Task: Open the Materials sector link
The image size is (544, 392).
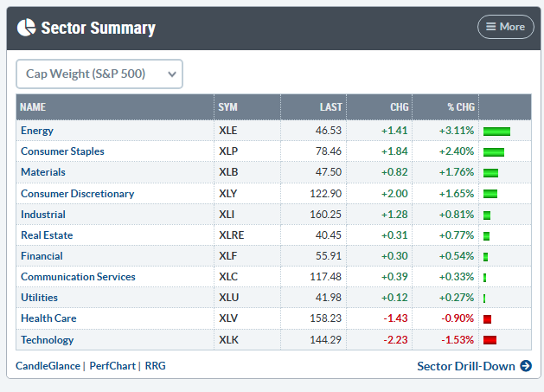Action: [x=43, y=172]
